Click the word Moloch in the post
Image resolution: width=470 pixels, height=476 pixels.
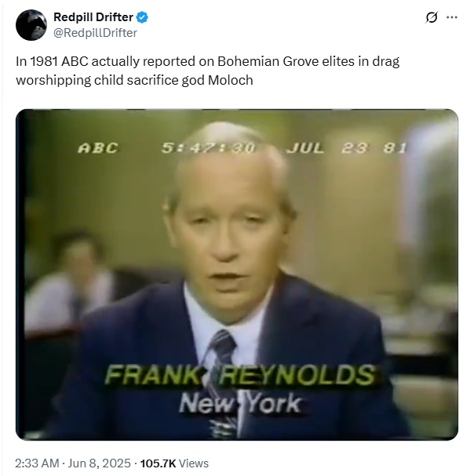pos(231,81)
